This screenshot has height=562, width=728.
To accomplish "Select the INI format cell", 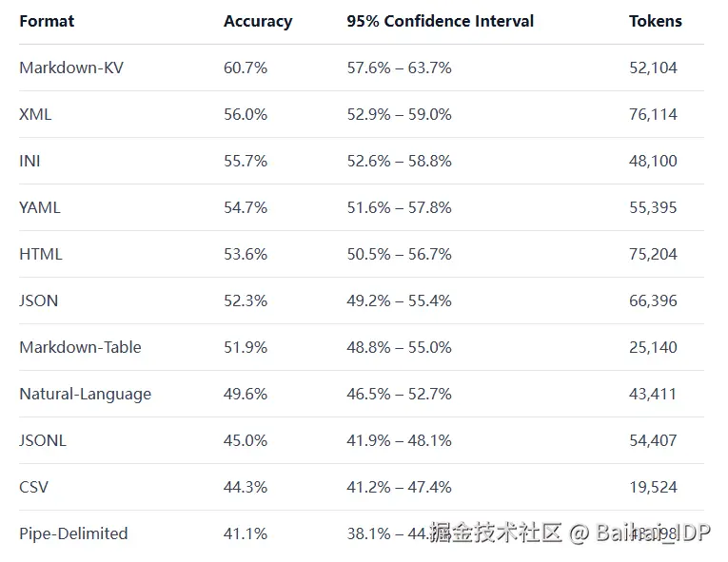I will tap(30, 161).
